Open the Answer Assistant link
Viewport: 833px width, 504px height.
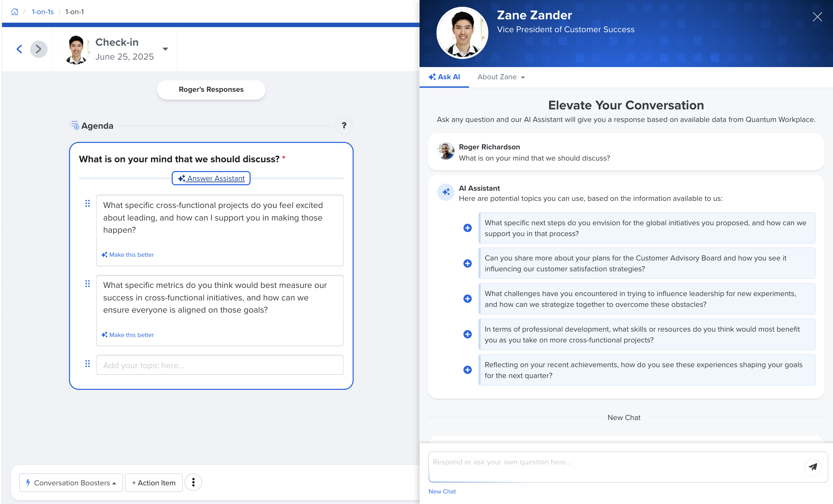point(211,178)
